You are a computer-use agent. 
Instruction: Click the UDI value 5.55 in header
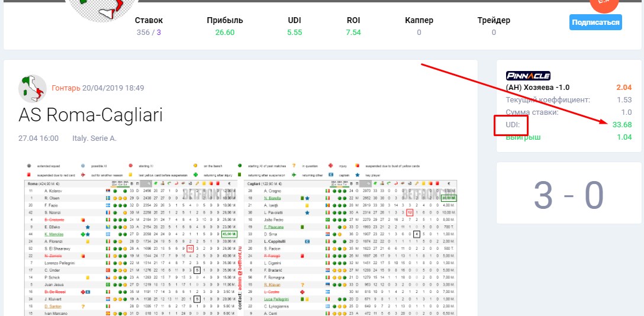pyautogui.click(x=295, y=33)
